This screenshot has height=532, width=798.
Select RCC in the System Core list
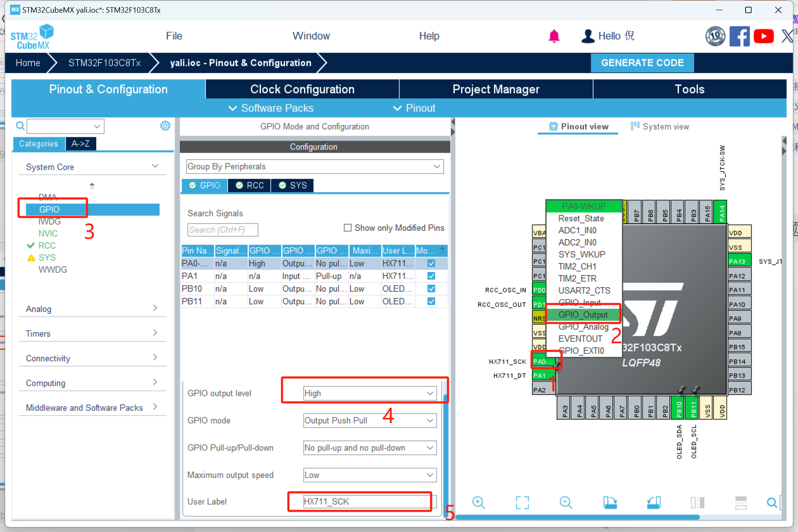coord(47,245)
